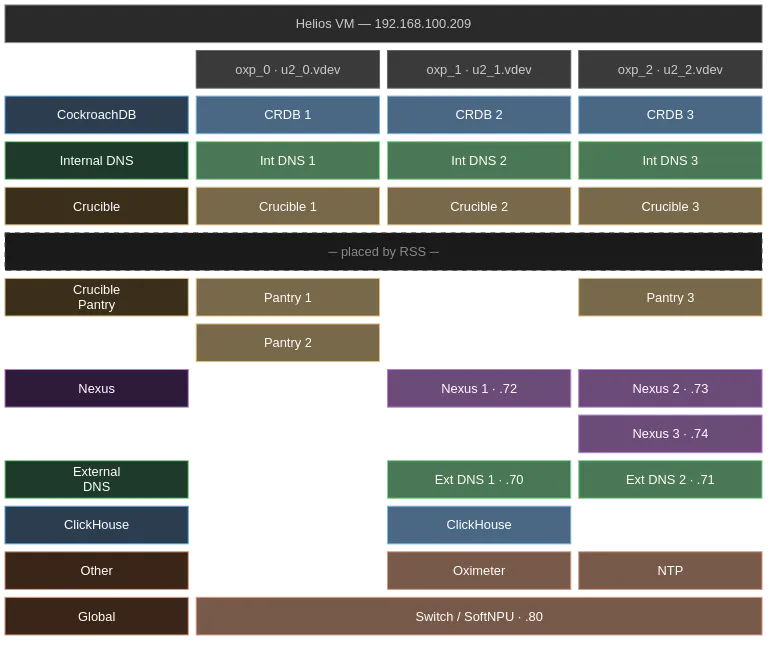Select the Pantry 2 box
This screenshot has height=646, width=775.
287,343
